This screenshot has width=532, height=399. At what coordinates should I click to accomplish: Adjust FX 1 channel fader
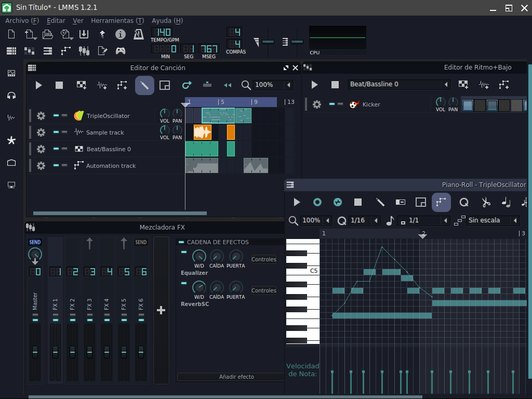(x=55, y=352)
